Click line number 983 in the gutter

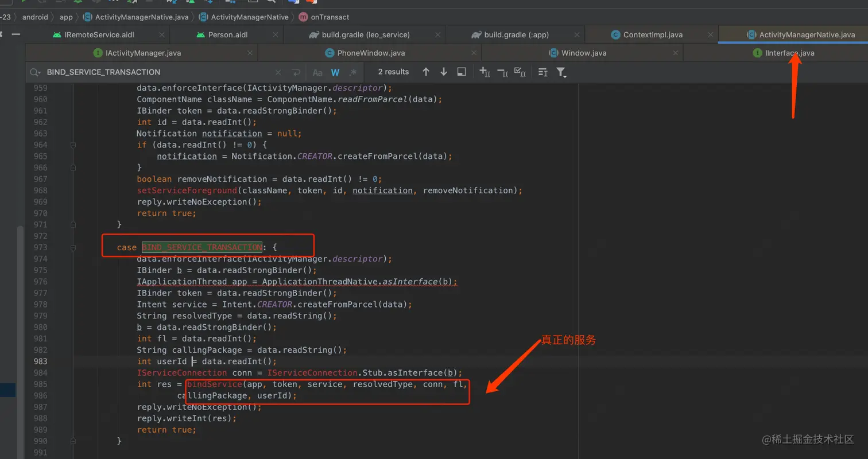click(41, 361)
